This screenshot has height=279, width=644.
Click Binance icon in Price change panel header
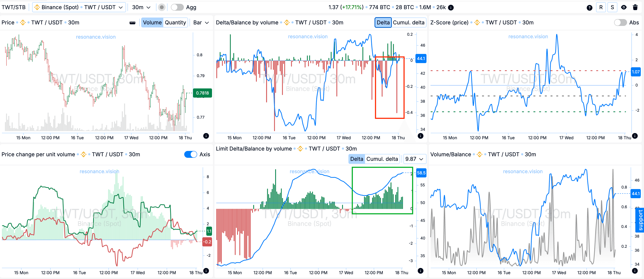[84, 154]
